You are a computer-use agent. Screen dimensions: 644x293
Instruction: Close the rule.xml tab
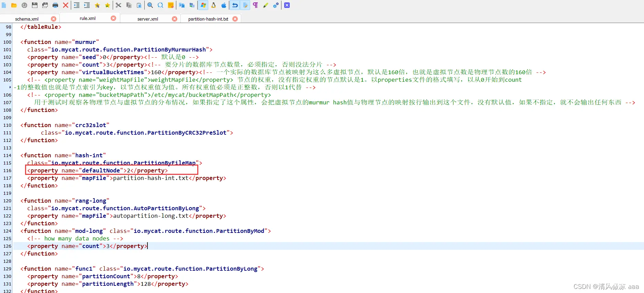[113, 18]
